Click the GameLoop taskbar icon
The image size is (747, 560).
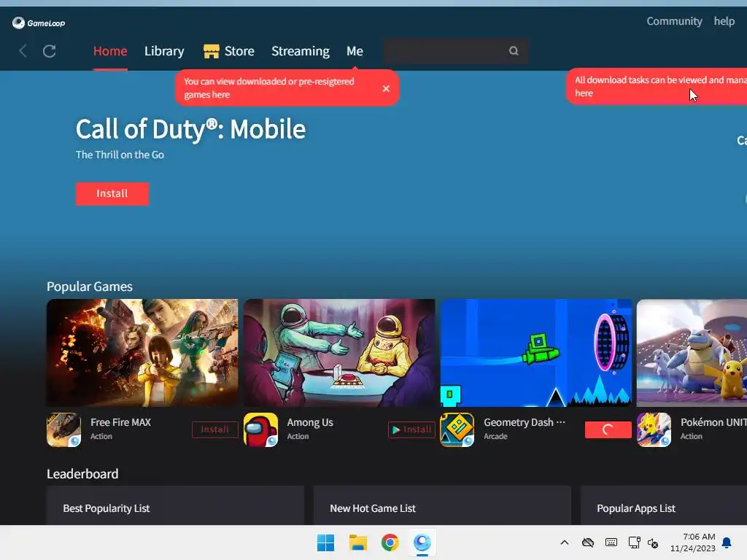[x=422, y=542]
